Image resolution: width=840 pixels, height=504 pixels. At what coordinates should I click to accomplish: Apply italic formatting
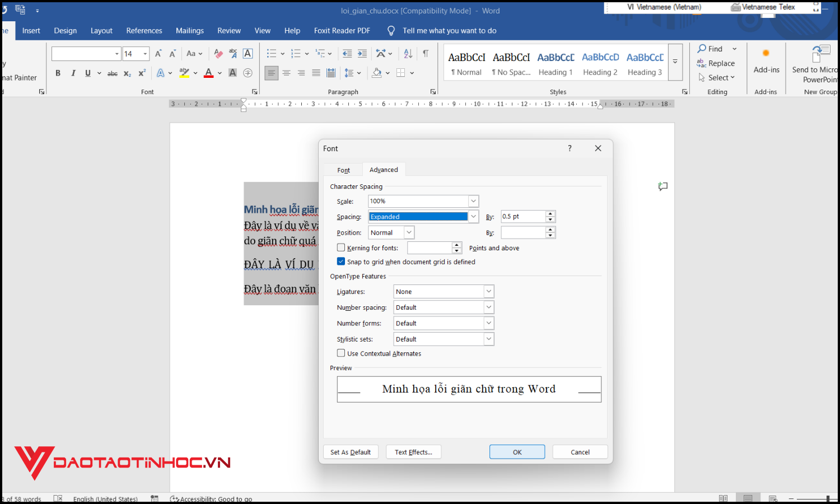tap(73, 73)
